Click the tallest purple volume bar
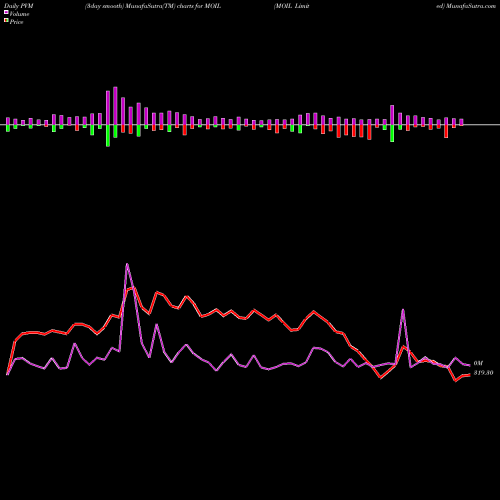 click(x=115, y=106)
